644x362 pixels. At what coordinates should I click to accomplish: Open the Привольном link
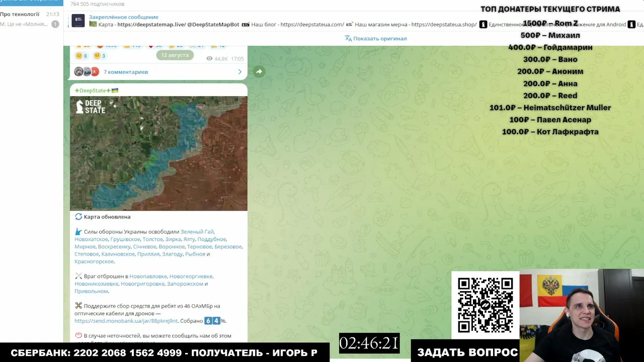point(91,291)
